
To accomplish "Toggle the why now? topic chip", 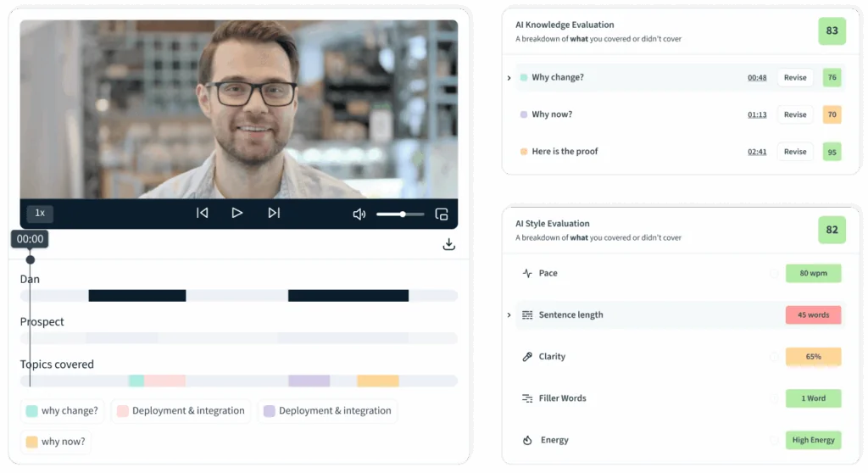I will 56,442.
